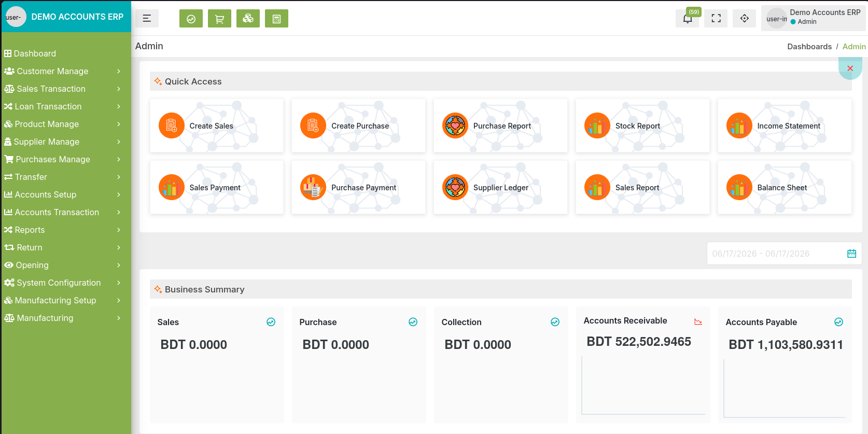Click the Create Purchase orange icon
Image resolution: width=868 pixels, height=434 pixels.
point(313,125)
